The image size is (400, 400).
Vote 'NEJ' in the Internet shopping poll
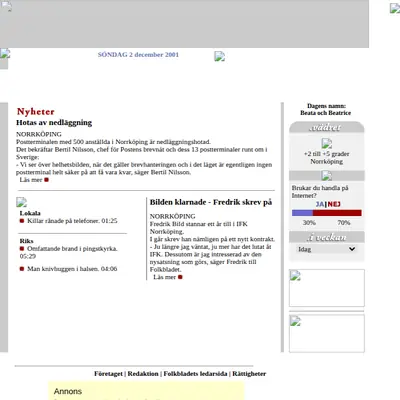(334, 204)
